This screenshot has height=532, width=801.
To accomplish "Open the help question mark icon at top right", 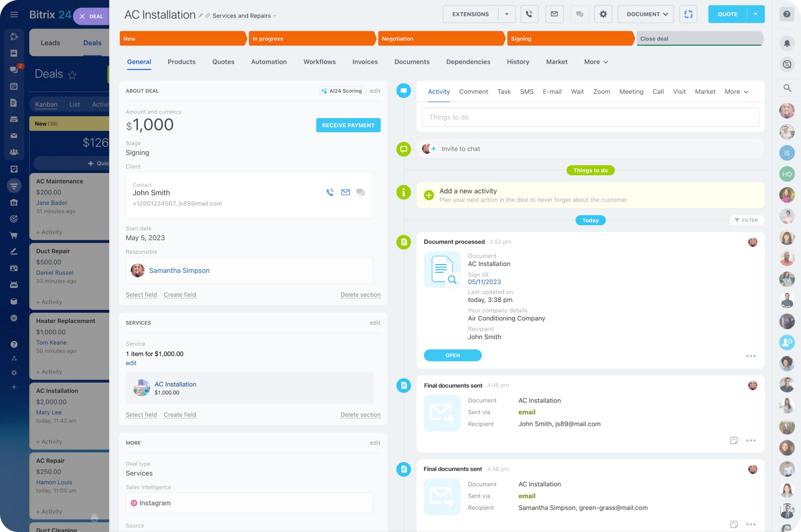I will pos(787,14).
